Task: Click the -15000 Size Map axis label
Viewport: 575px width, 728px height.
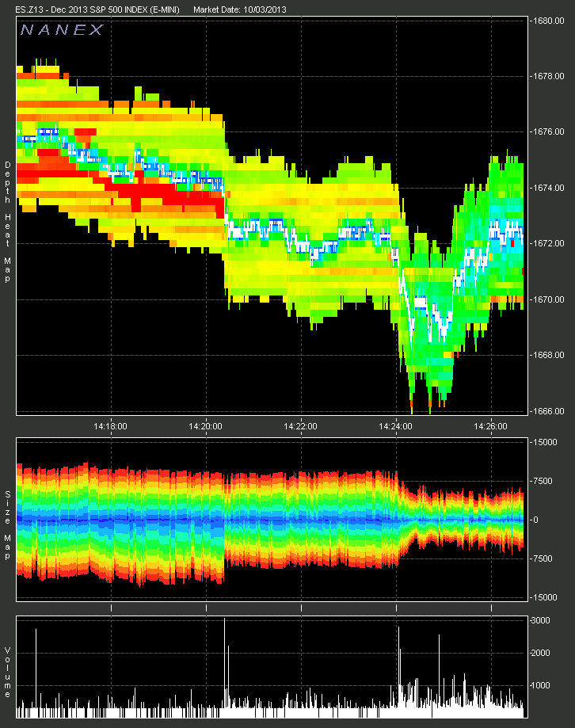Action: click(544, 597)
